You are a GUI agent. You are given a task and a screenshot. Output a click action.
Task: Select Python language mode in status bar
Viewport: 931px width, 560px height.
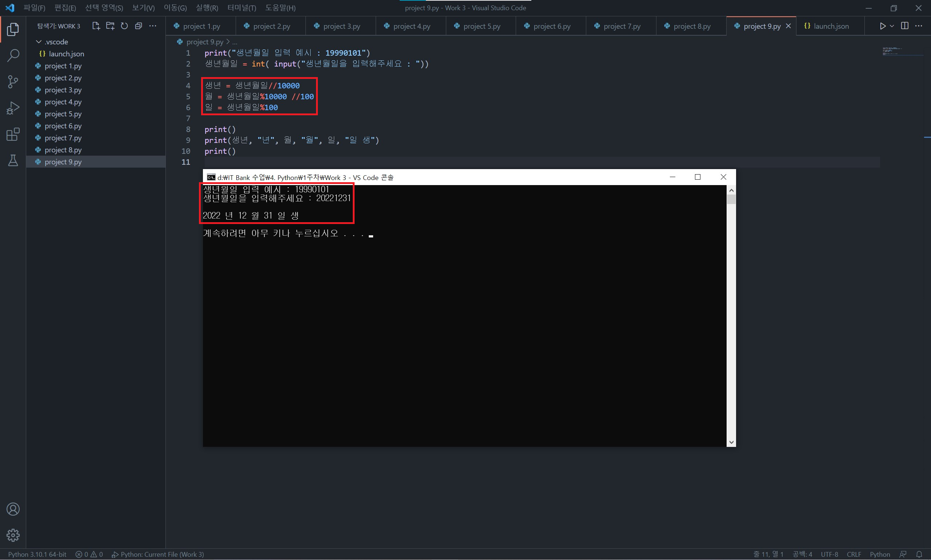tap(879, 554)
